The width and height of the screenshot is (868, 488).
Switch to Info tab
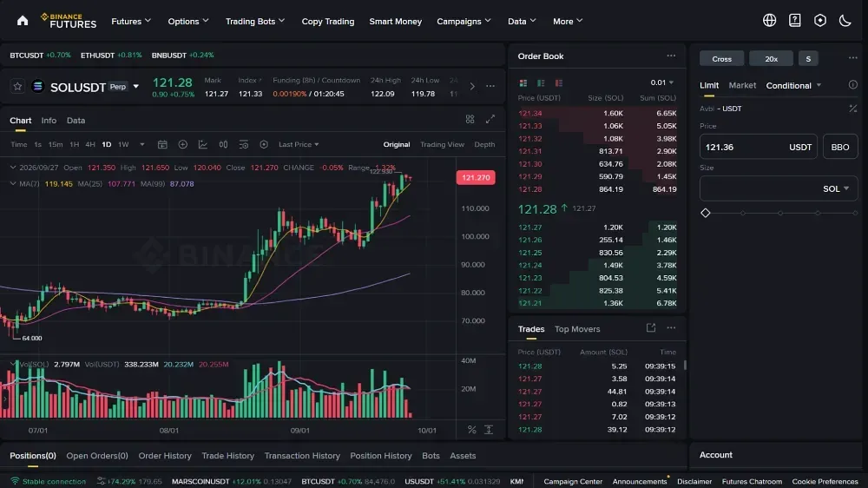click(49, 120)
